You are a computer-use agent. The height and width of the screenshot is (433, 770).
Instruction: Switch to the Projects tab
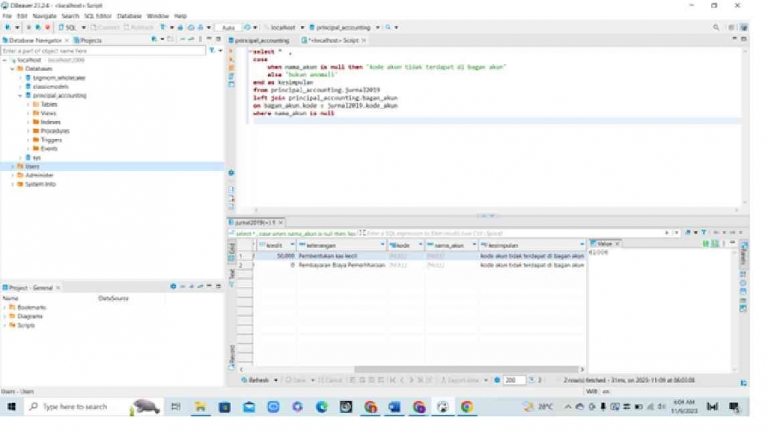click(88, 40)
